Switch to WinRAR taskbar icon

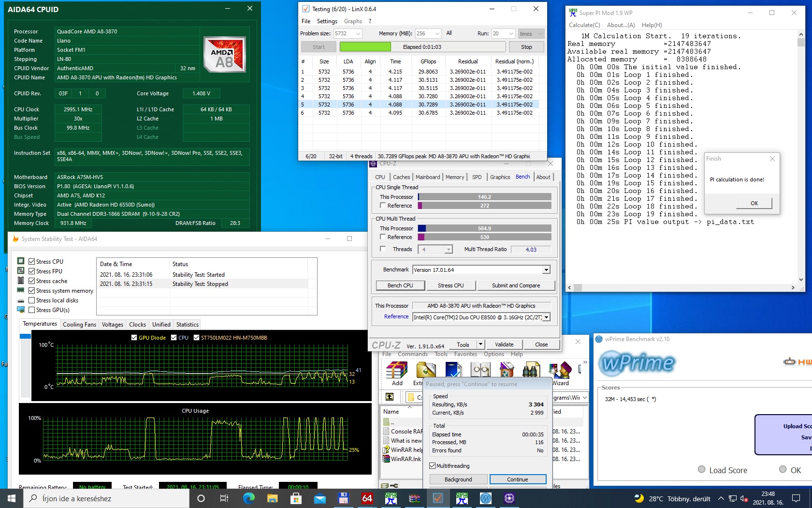[x=414, y=498]
